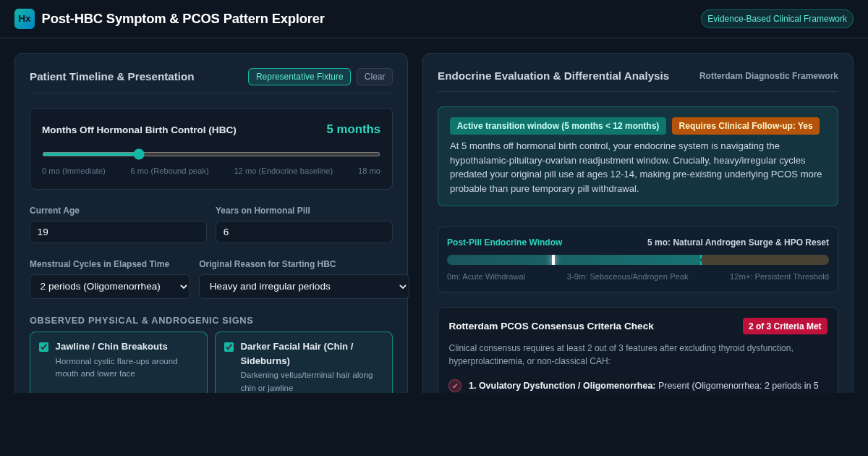The width and height of the screenshot is (868, 456).
Task: Open the Menstrual Cycles in Elapsed Time dropdown
Action: pyautogui.click(x=110, y=287)
